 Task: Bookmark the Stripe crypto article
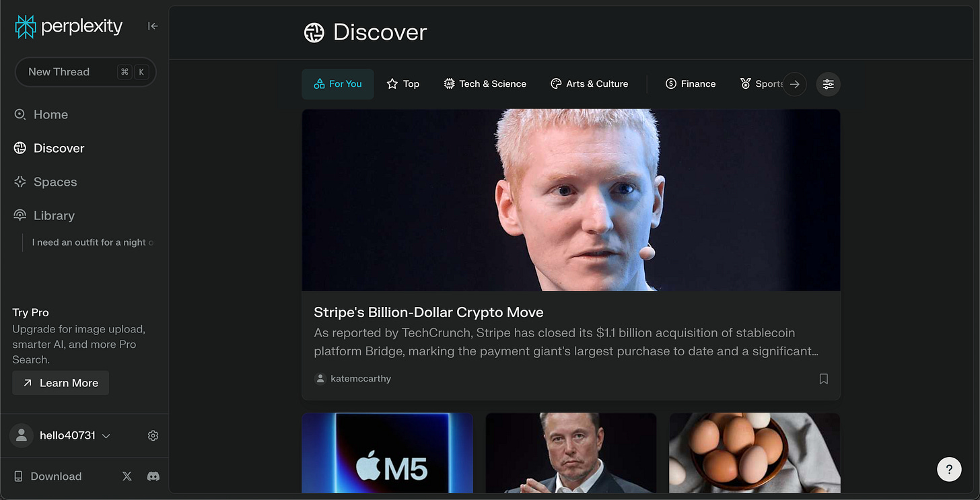tap(823, 379)
